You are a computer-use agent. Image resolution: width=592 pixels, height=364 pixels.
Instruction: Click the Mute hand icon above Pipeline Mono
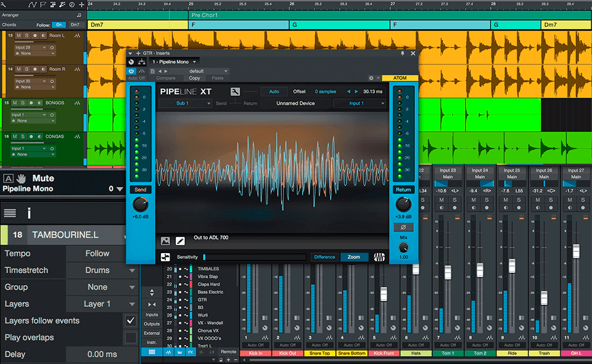22,179
